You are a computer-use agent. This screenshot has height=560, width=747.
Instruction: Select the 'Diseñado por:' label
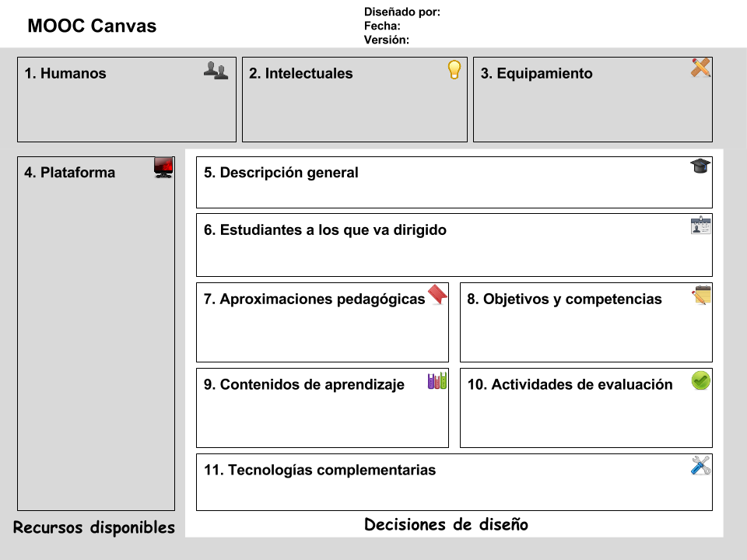(402, 12)
